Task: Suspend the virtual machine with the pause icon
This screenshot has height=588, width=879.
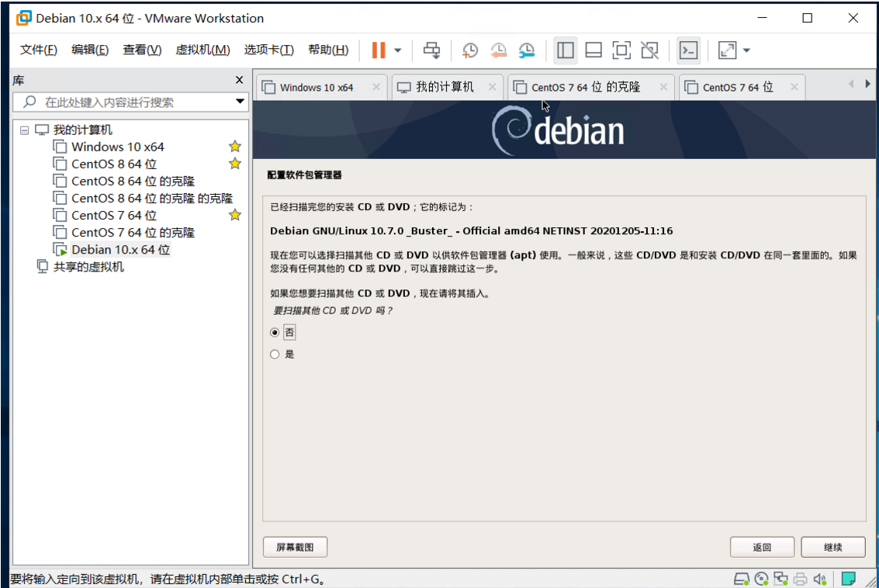Action: click(x=379, y=50)
